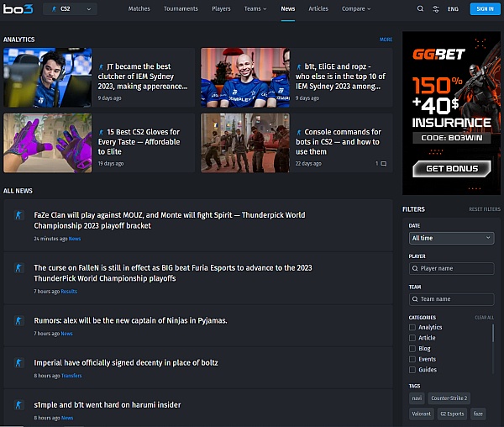Click the MORE link in Analytics
Viewport: 504px width, 427px height.
[386, 40]
